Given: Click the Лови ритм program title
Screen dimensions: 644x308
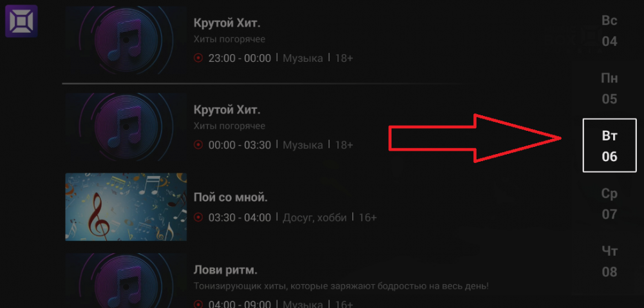Looking at the screenshot, I should pos(225,271).
